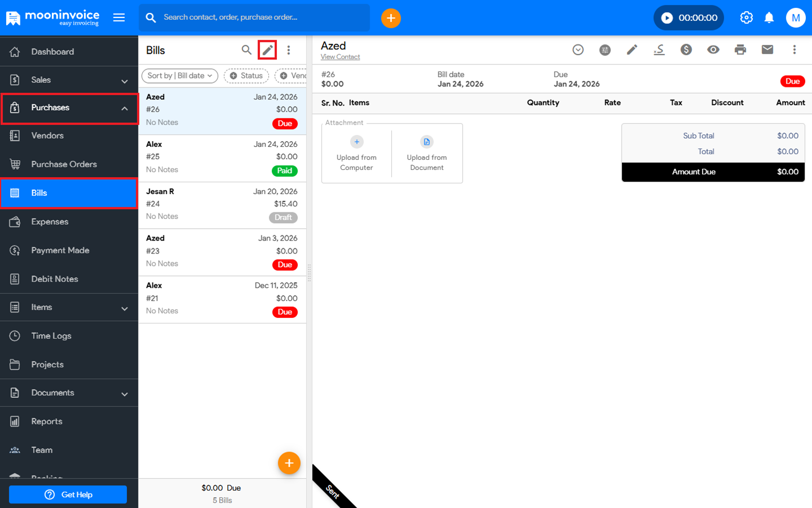812x508 pixels.
Task: Open the notifications bell icon
Action: coord(769,18)
